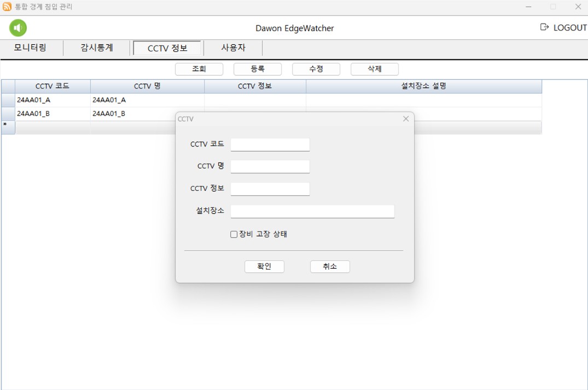Click the 설치장소 input field

312,211
